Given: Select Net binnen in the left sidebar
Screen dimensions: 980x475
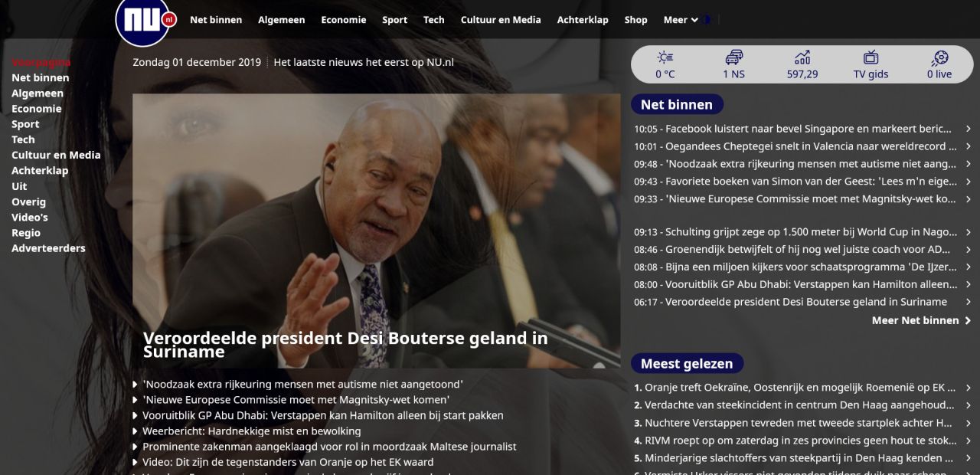Looking at the screenshot, I should click(x=41, y=78).
